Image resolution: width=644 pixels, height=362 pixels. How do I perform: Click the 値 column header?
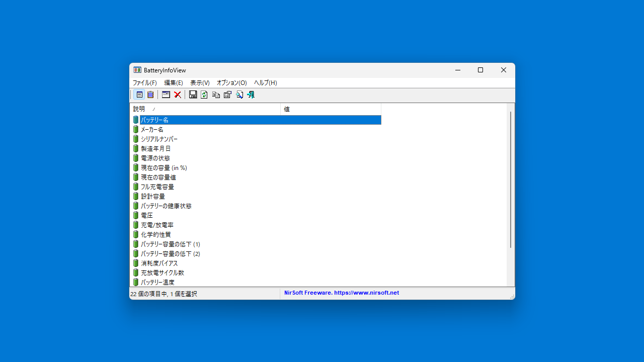287,109
